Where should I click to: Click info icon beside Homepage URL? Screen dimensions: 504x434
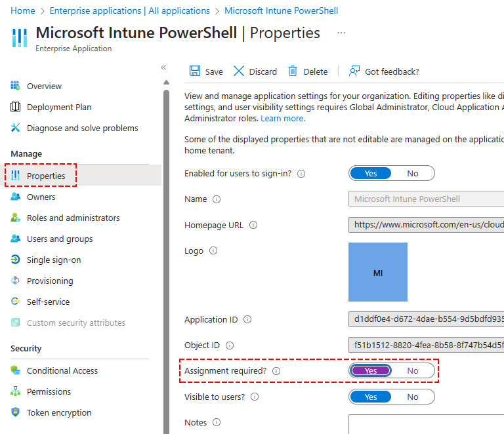[x=253, y=225]
